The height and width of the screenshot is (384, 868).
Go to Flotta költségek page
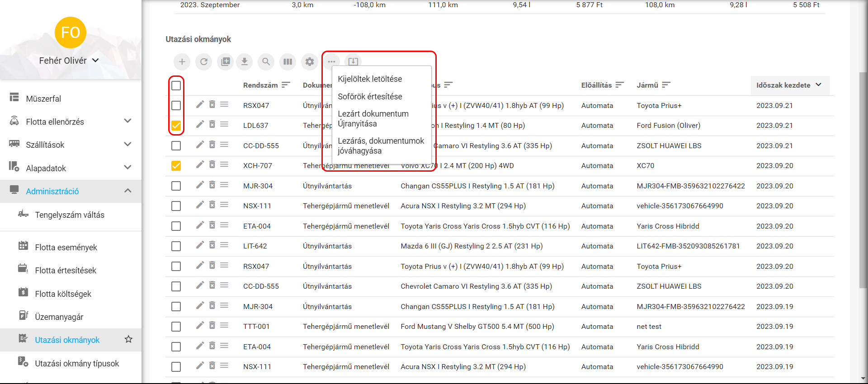[x=63, y=294]
